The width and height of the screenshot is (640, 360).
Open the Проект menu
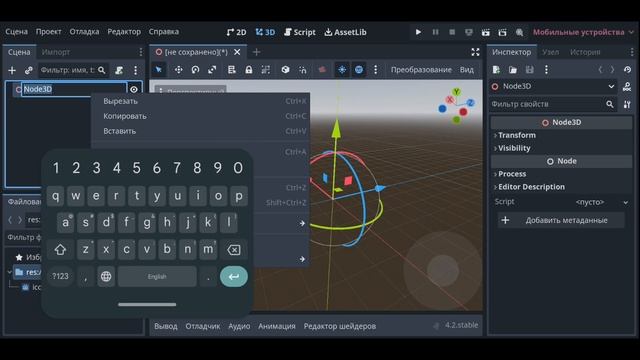pyautogui.click(x=48, y=31)
